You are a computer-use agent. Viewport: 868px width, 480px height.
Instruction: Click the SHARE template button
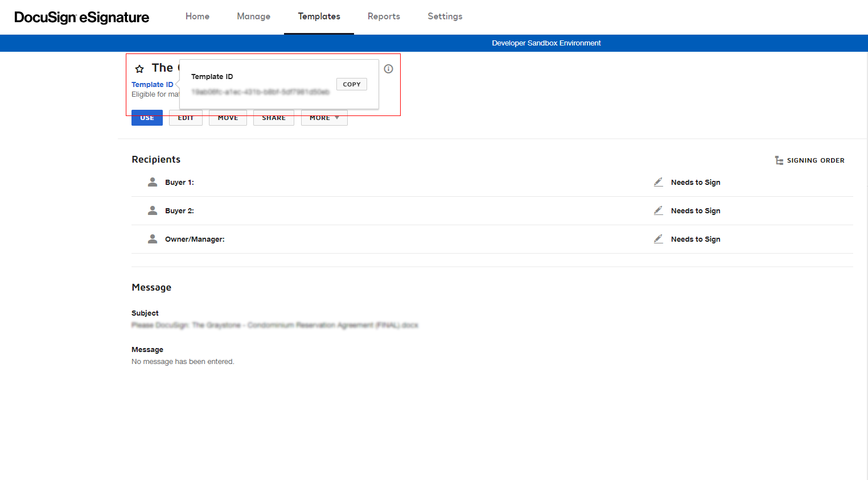[273, 117]
